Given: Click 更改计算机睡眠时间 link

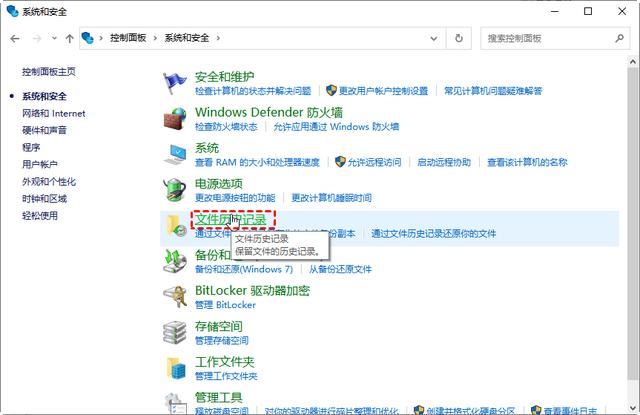Looking at the screenshot, I should click(331, 198).
